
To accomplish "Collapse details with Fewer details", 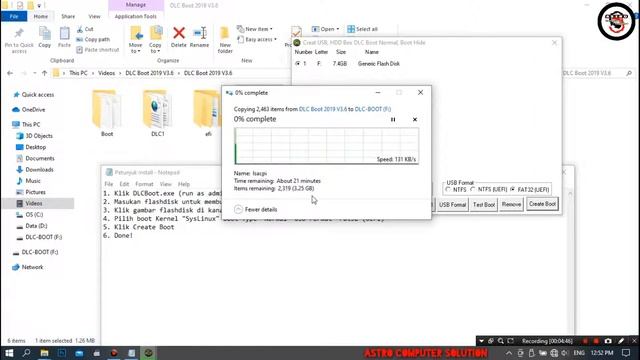I will click(256, 209).
